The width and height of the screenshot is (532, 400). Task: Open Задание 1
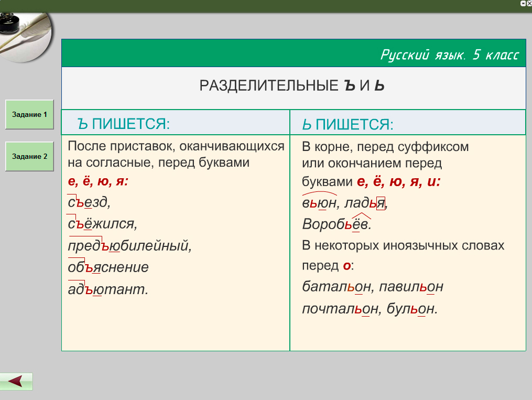(29, 114)
